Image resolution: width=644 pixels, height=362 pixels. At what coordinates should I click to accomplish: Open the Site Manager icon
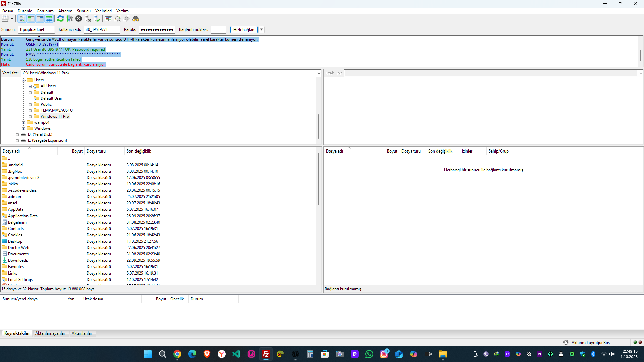(5, 19)
